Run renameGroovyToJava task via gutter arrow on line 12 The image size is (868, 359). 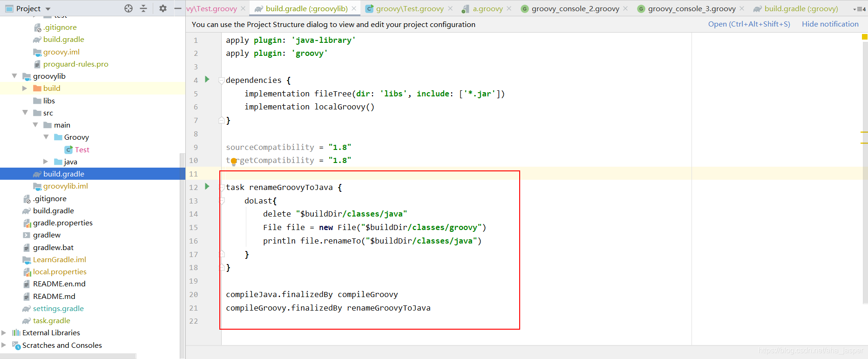[x=207, y=187]
